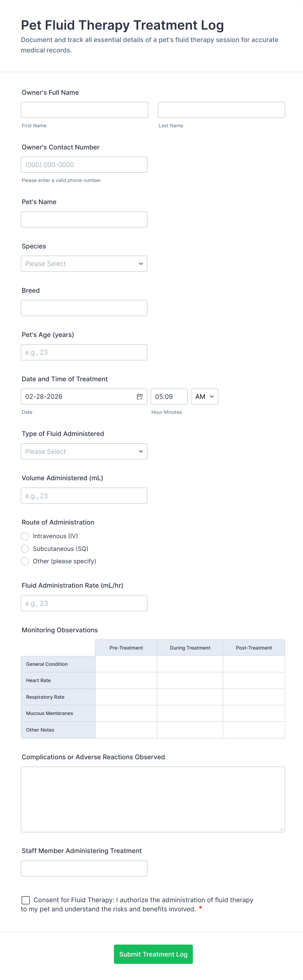Expand the Species dropdown
The height and width of the screenshot is (980, 303).
coord(84,264)
